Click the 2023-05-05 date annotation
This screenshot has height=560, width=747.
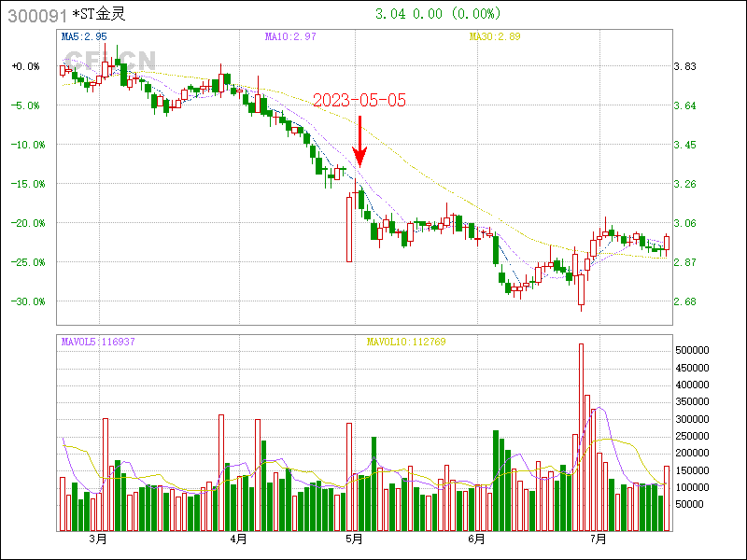click(x=359, y=101)
